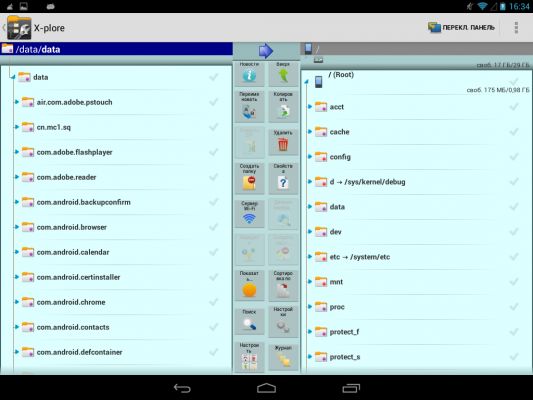
Task: Check the cn.mc1.sq folder selection mark
Action: pos(213,127)
